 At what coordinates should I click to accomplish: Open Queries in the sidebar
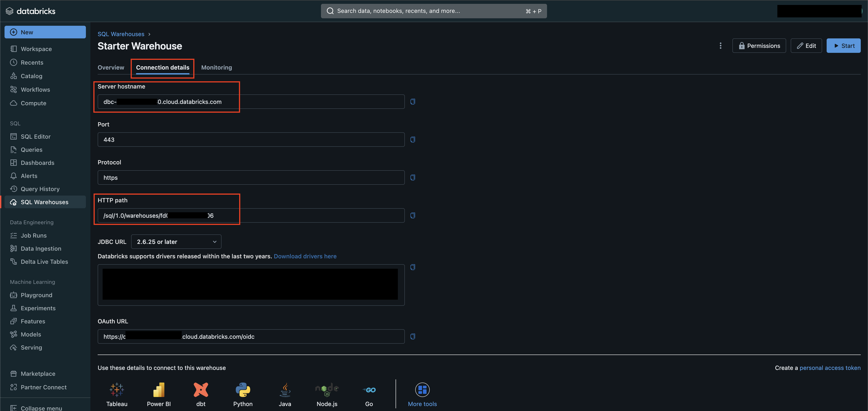coord(45,149)
